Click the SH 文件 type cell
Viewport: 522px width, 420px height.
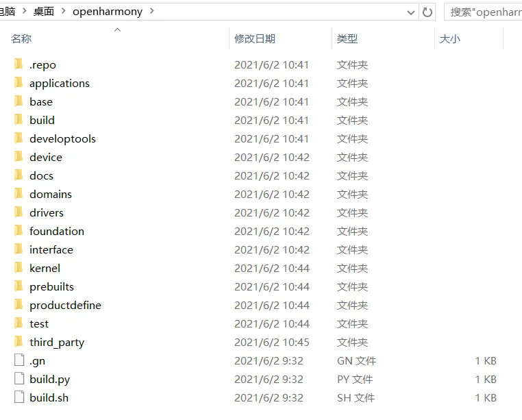[x=356, y=397]
